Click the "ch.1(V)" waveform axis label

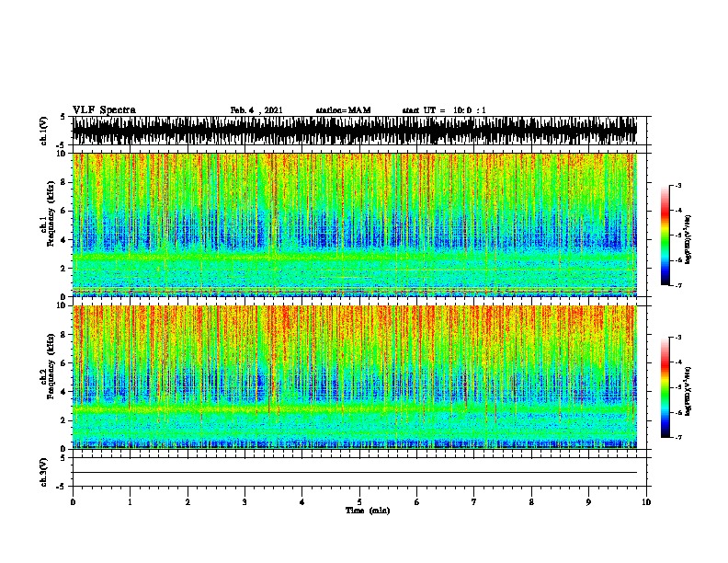tap(43, 131)
